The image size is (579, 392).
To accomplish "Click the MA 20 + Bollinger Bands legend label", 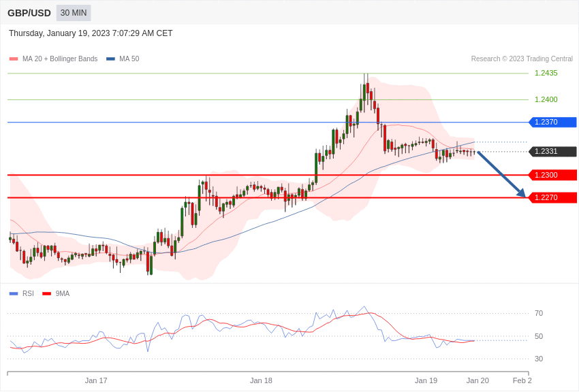I will click(x=60, y=59).
